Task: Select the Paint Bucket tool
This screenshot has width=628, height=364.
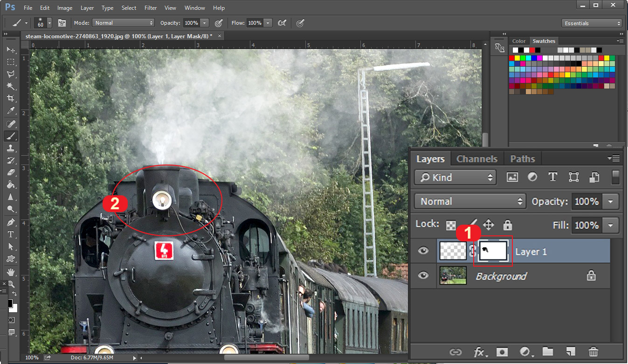Action: point(11,185)
